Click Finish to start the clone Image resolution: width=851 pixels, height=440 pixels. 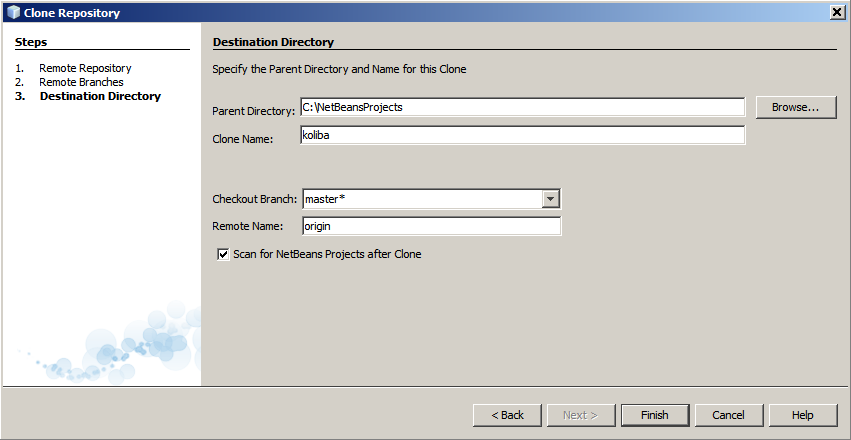pos(654,415)
